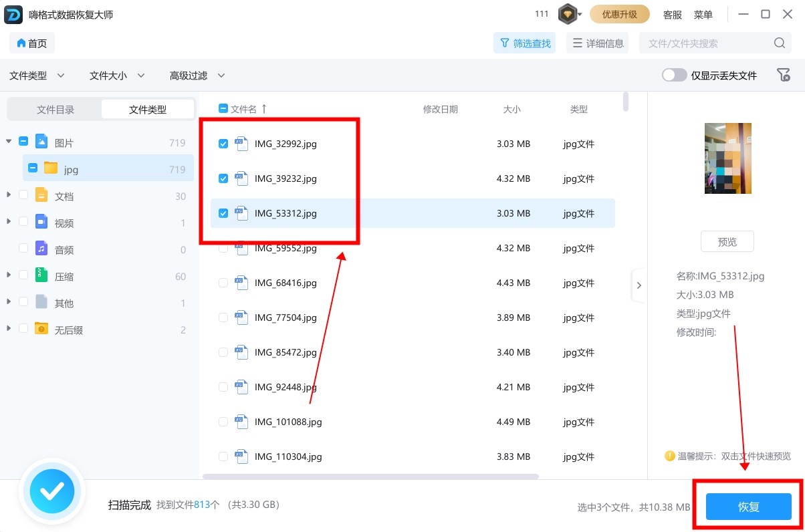Expand the 压缩 tree node
Viewport: 805px width, 532px height.
[x=9, y=275]
